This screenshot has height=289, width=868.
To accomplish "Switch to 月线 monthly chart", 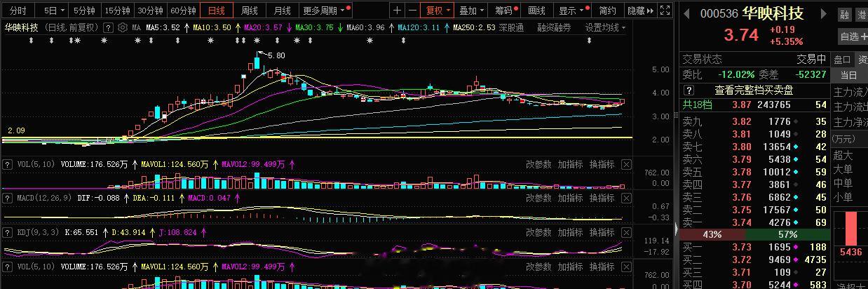I will [283, 11].
